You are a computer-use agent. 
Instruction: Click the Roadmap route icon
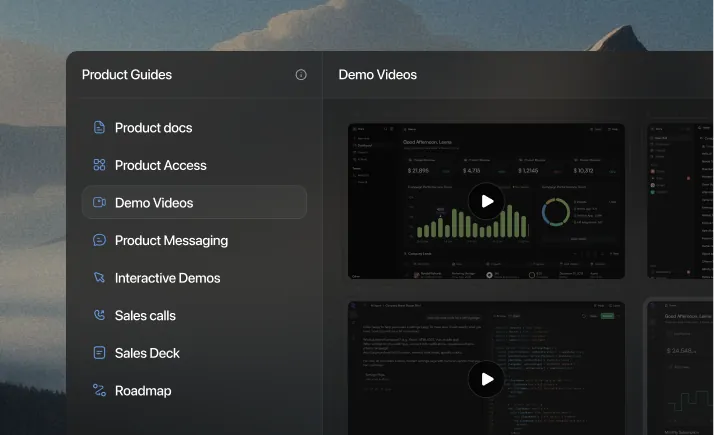[x=99, y=390]
